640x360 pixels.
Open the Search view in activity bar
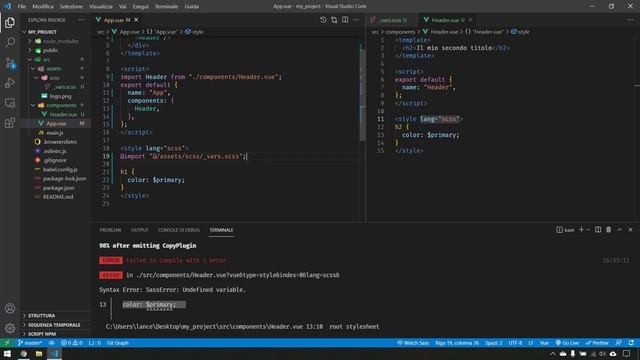pyautogui.click(x=10, y=42)
